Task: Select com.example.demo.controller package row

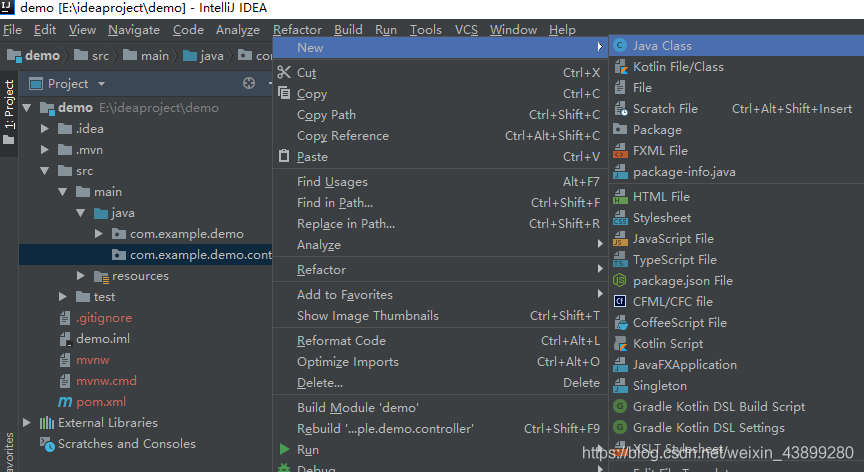Action: click(x=145, y=255)
